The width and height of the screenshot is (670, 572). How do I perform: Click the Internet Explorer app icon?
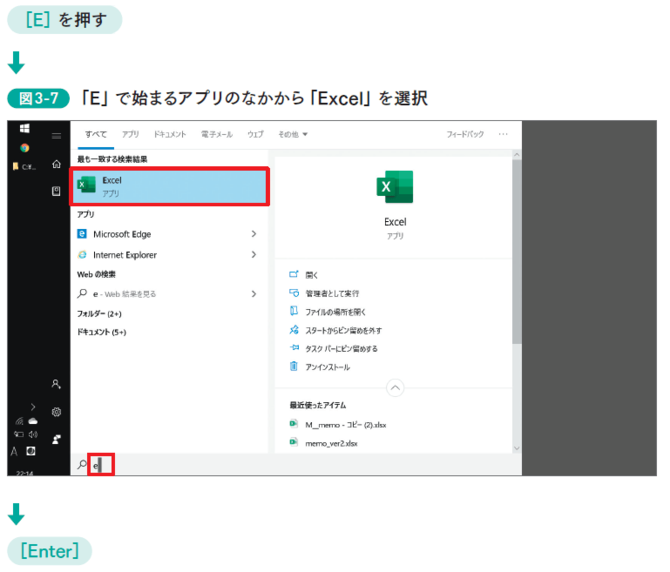[x=82, y=255]
